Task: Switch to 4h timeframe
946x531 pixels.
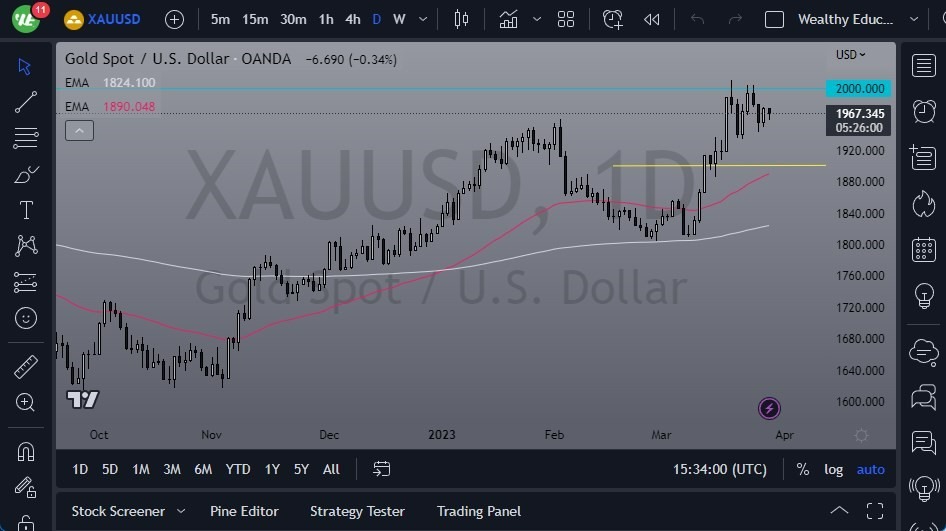Action: pos(353,19)
